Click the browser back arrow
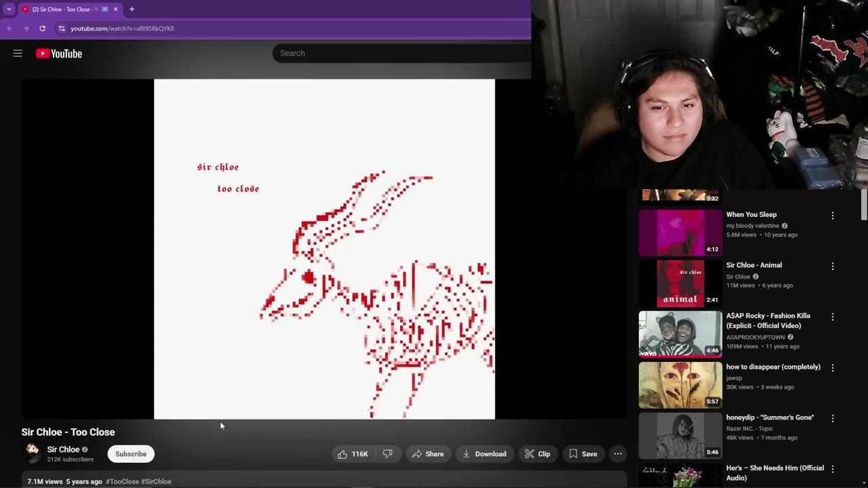Image resolution: width=868 pixels, height=488 pixels. 9,28
